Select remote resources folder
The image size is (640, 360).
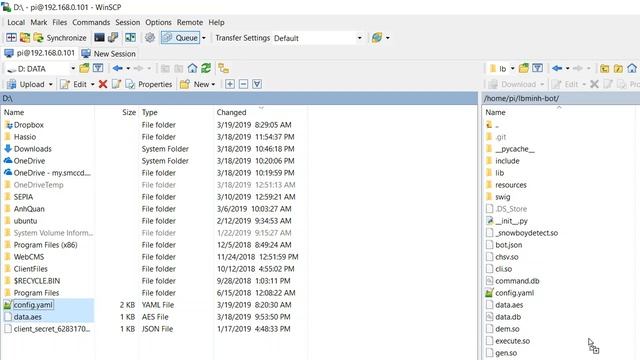511,185
